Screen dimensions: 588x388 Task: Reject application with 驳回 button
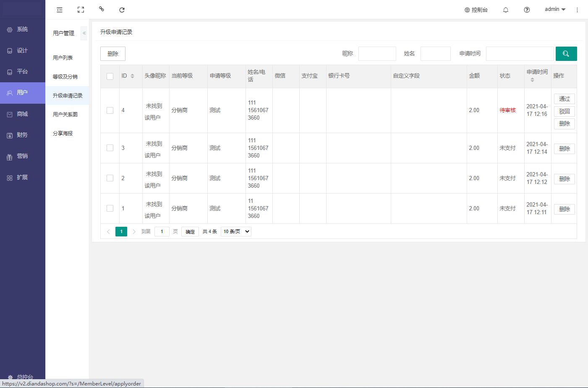pos(564,111)
